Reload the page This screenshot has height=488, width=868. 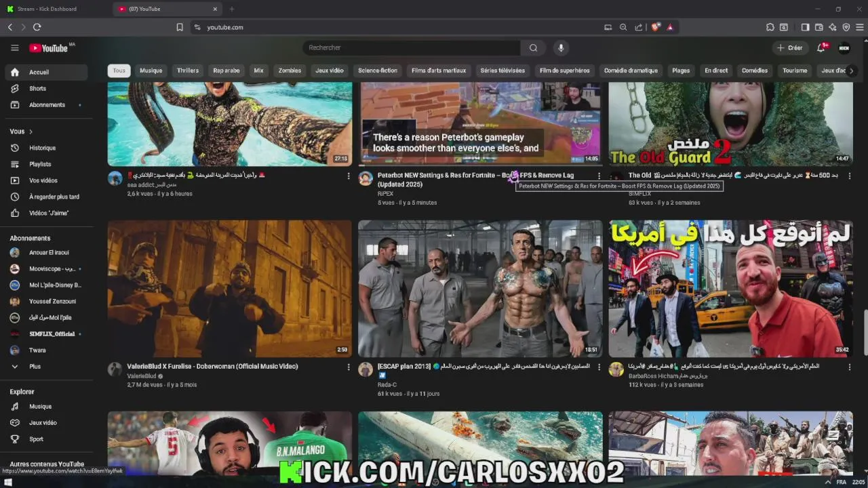click(37, 27)
